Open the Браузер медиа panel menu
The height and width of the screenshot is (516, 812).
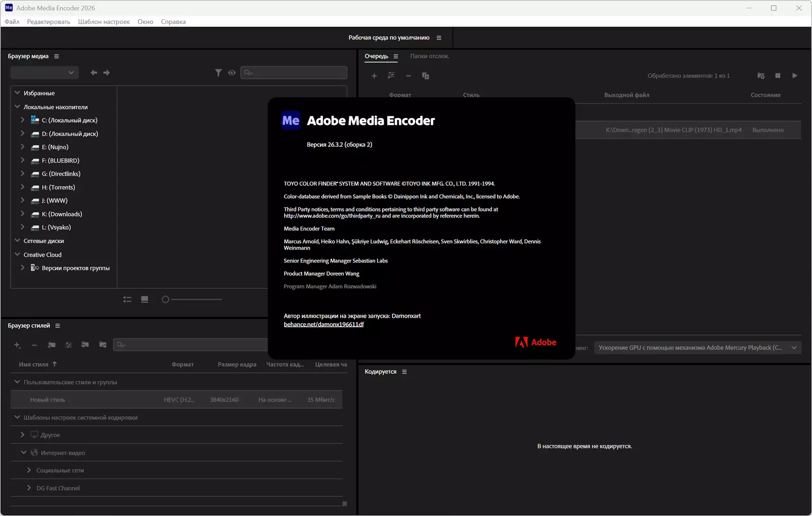[x=57, y=56]
